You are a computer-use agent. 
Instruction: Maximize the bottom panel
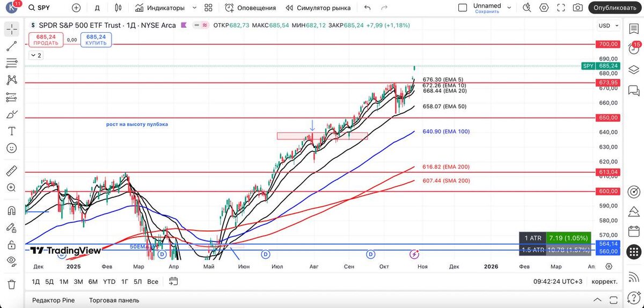tap(612, 300)
